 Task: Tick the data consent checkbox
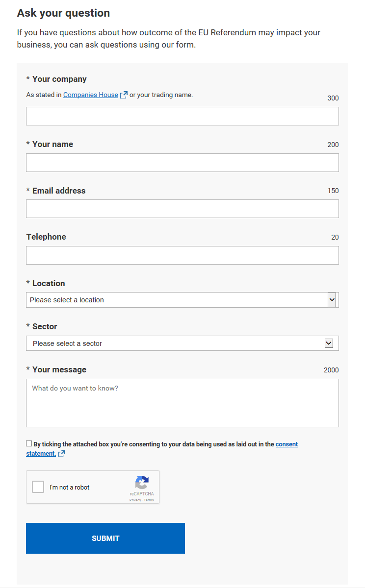click(29, 443)
